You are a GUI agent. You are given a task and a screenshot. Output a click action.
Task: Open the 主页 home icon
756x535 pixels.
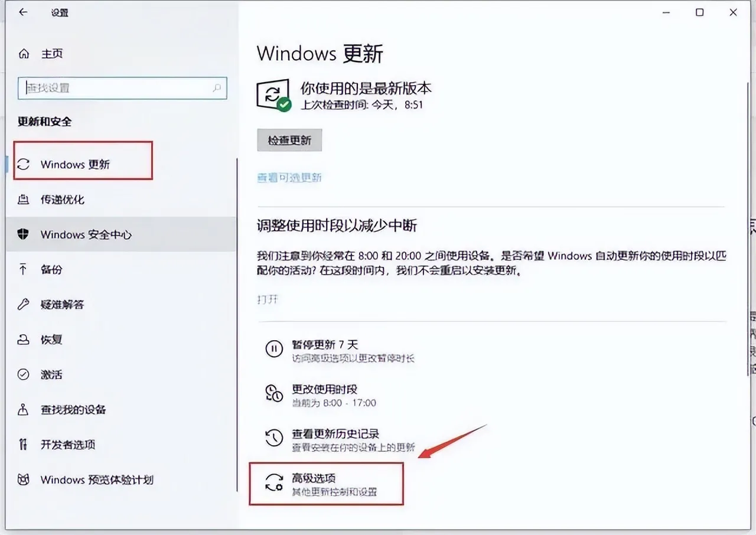(24, 54)
